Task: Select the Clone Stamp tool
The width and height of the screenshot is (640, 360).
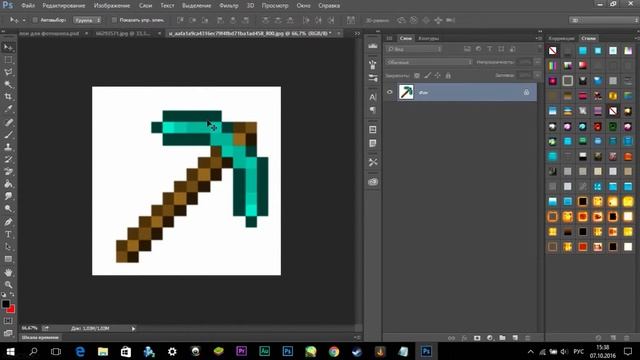Action: point(8,147)
